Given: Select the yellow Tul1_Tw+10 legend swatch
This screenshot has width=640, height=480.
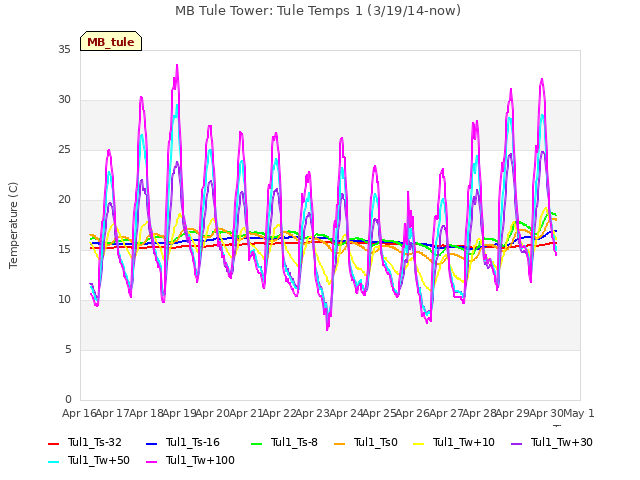Looking at the screenshot, I should click(x=418, y=443).
